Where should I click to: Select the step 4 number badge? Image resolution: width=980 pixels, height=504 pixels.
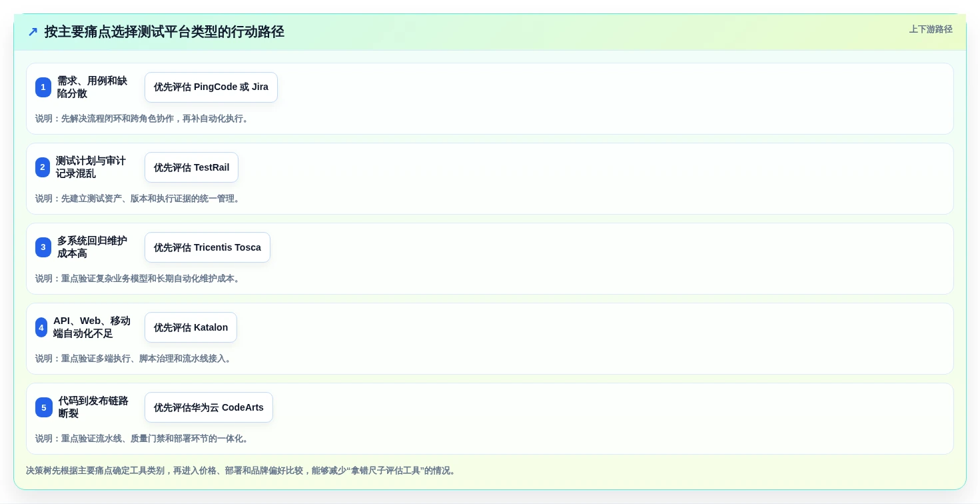[41, 327]
